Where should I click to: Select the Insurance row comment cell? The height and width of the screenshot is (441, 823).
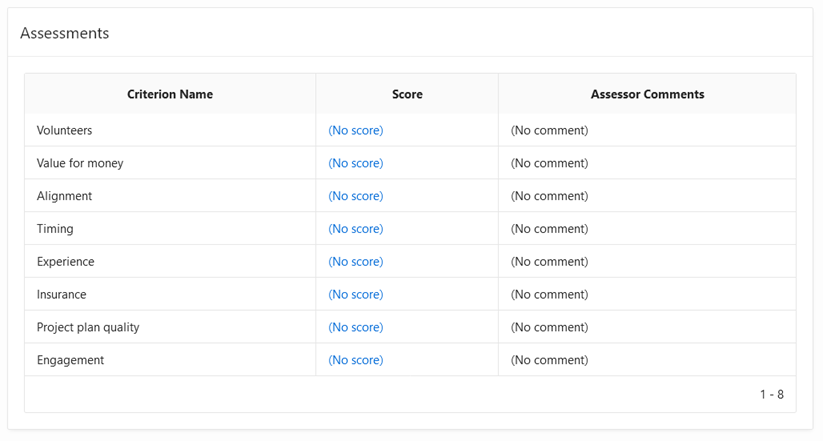tap(549, 294)
